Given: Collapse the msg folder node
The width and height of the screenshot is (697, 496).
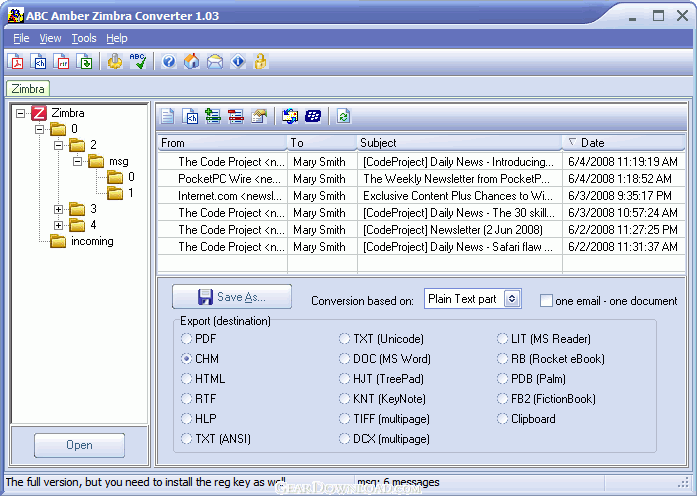Looking at the screenshot, I should click(77, 161).
